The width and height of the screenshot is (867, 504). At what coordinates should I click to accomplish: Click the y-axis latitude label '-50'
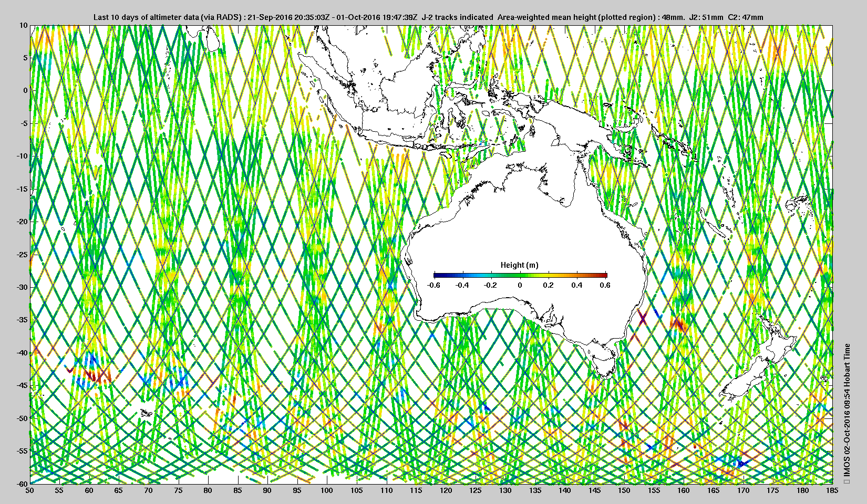tap(23, 418)
